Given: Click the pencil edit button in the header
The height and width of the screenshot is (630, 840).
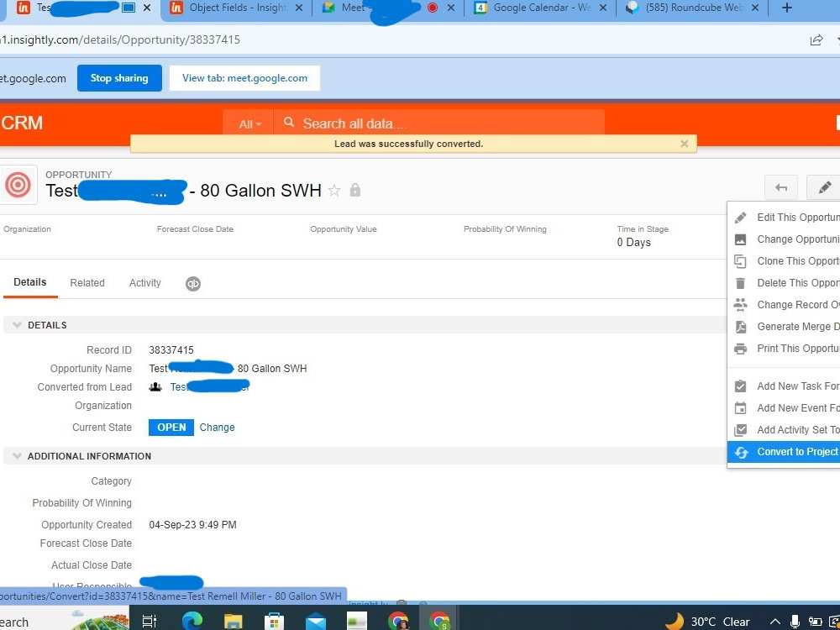Looking at the screenshot, I should (823, 187).
